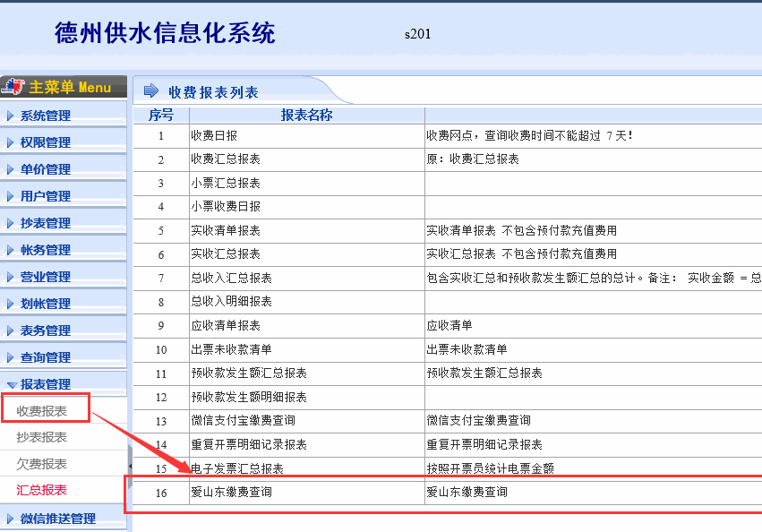Expand the 系统管理 menu section
This screenshot has height=532, width=762.
(46, 116)
